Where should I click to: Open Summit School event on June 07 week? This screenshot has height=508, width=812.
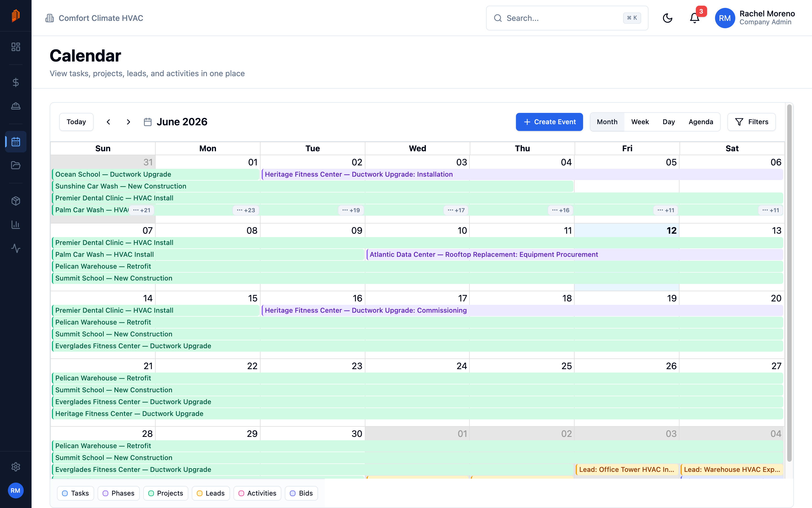tap(417, 278)
